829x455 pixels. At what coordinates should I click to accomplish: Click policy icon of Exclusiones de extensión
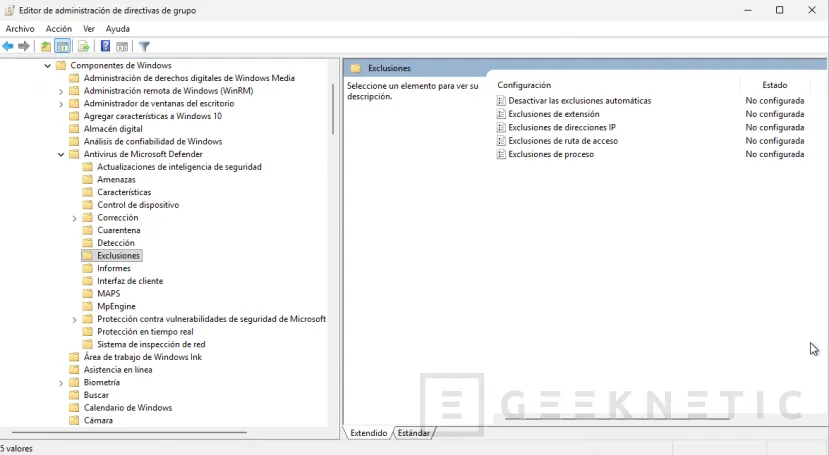tap(501, 114)
